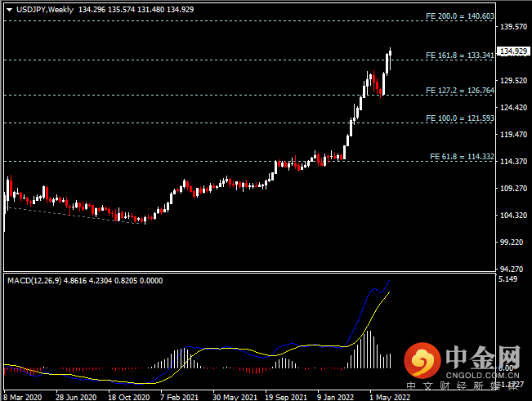Click price axis value 129.520

tap(514, 81)
